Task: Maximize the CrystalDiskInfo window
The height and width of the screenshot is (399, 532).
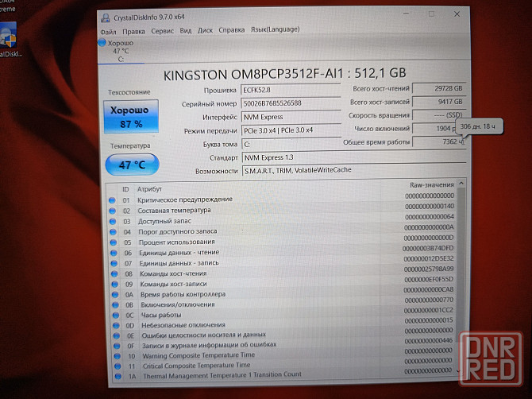Action: (431, 14)
